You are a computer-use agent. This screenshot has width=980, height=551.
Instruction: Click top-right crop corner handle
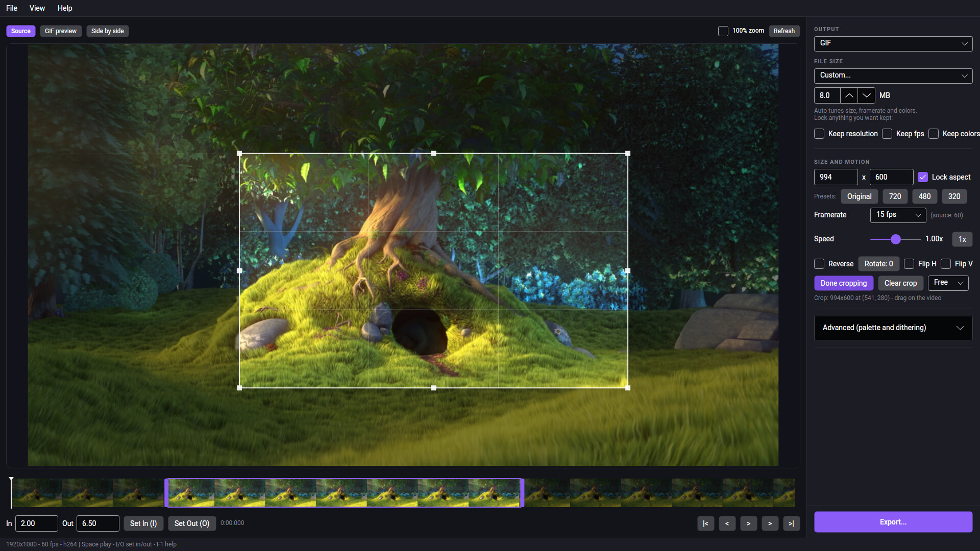pyautogui.click(x=628, y=154)
